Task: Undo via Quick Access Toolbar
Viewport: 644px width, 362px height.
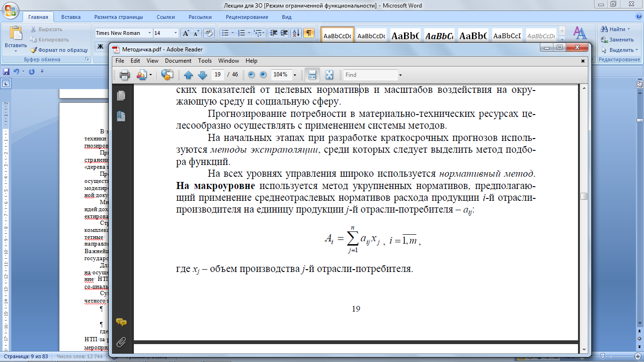Action: click(x=17, y=72)
